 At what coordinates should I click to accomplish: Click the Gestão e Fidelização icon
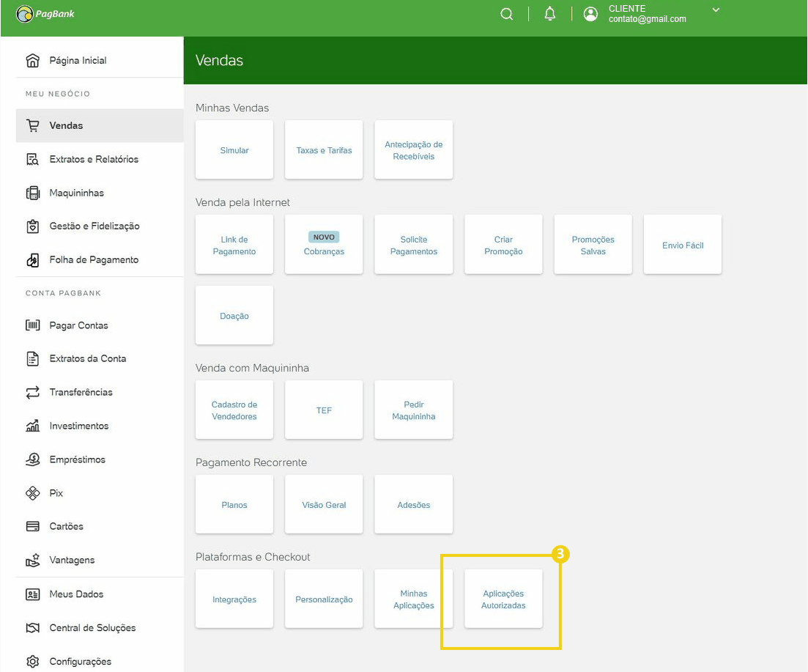[x=32, y=226]
